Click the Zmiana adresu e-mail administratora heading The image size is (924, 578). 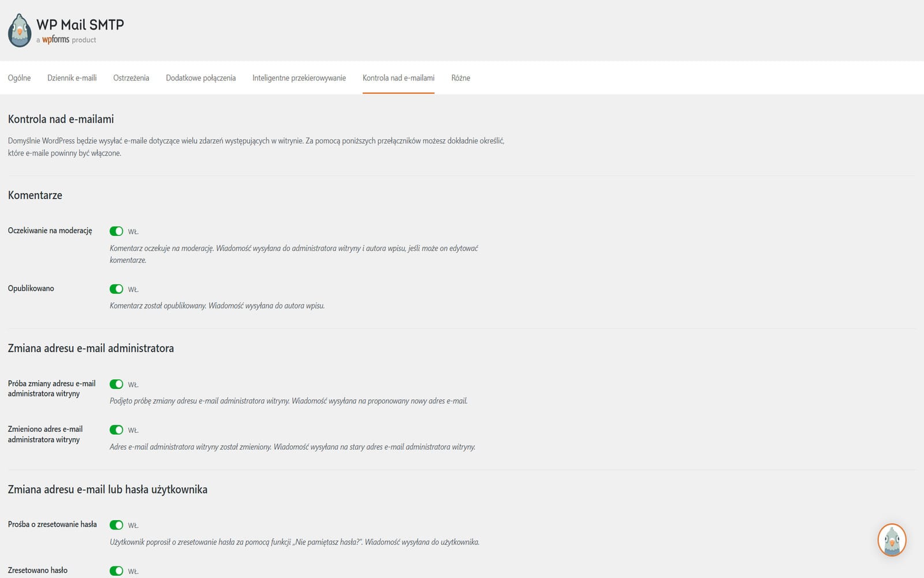coord(91,349)
